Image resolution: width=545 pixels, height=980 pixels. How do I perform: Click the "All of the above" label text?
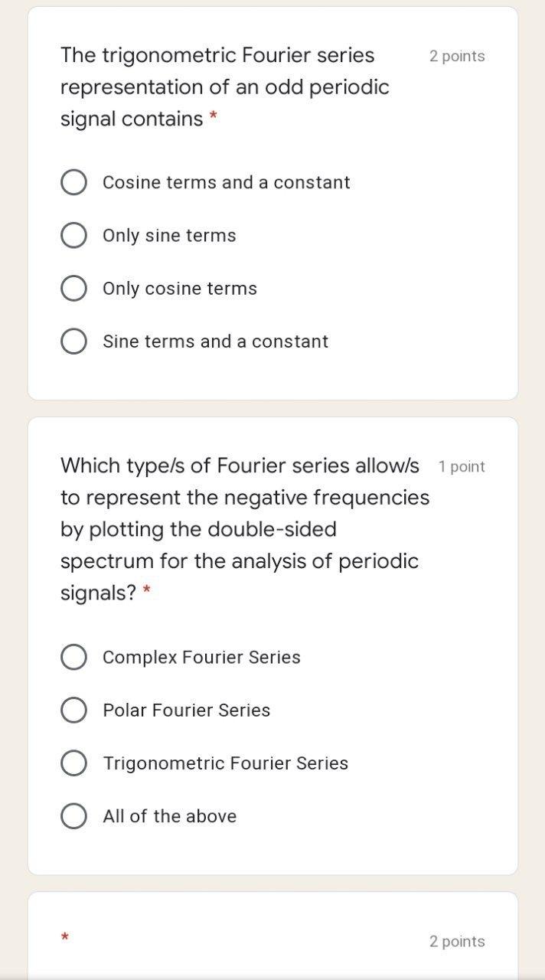point(169,816)
